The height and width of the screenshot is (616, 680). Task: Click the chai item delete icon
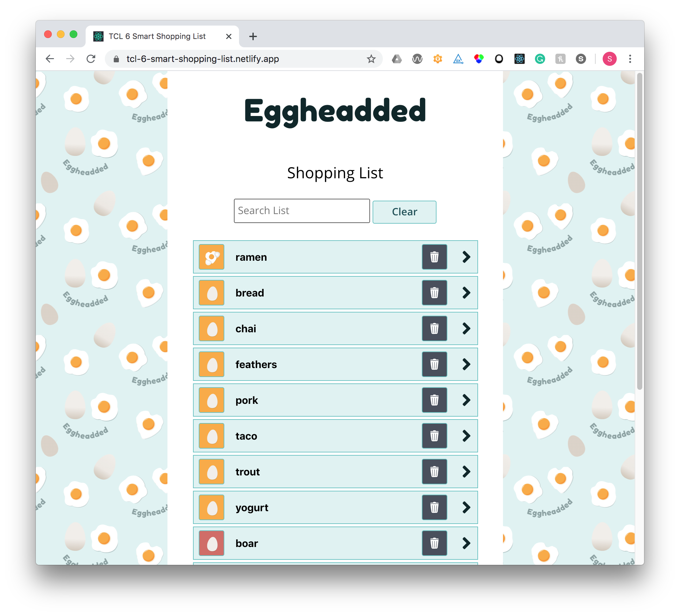[x=434, y=328]
